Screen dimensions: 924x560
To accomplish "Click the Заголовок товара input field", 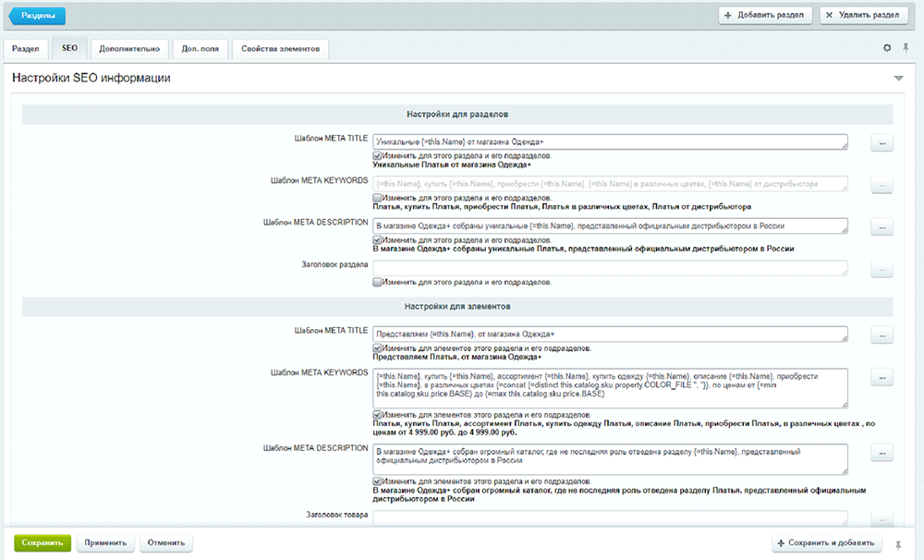I will 610,518.
